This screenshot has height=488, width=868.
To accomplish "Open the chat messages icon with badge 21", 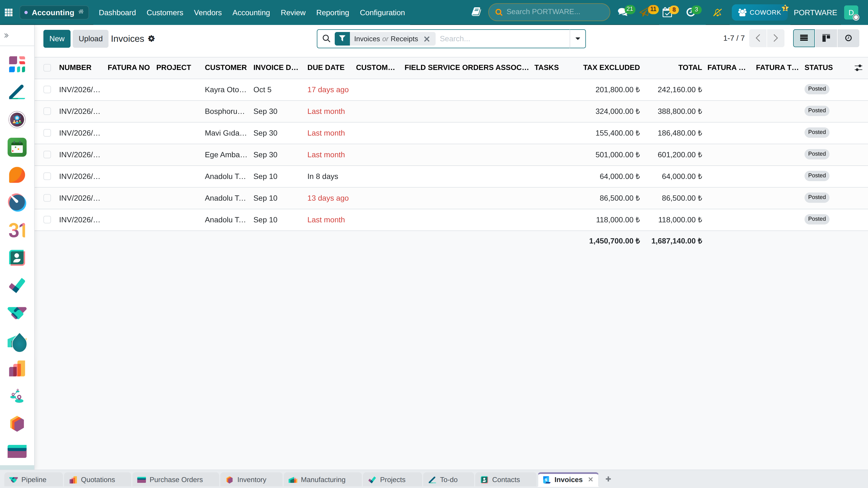I will (x=623, y=12).
